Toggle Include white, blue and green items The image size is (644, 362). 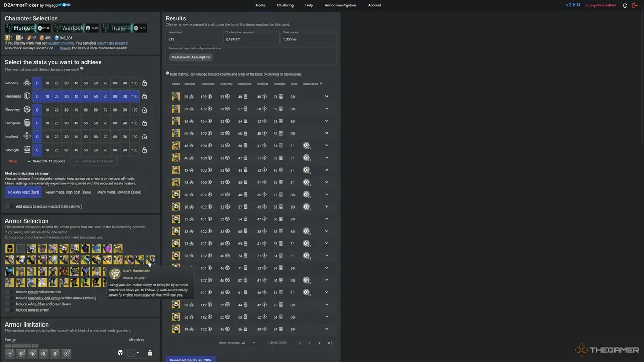[9, 304]
